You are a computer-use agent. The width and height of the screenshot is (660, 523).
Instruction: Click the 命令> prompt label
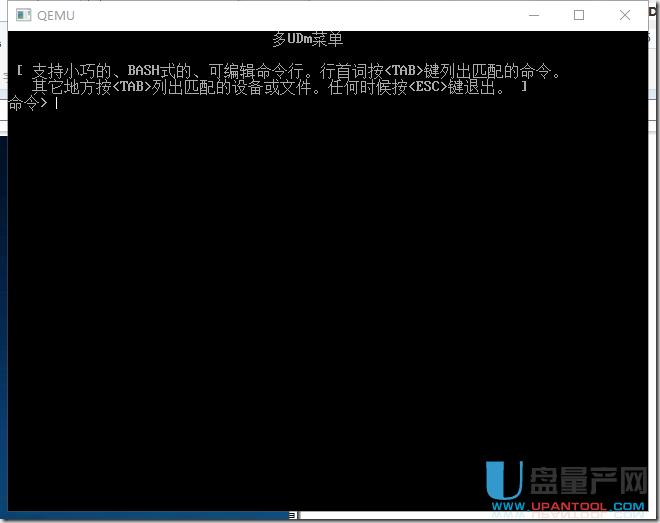(27, 103)
